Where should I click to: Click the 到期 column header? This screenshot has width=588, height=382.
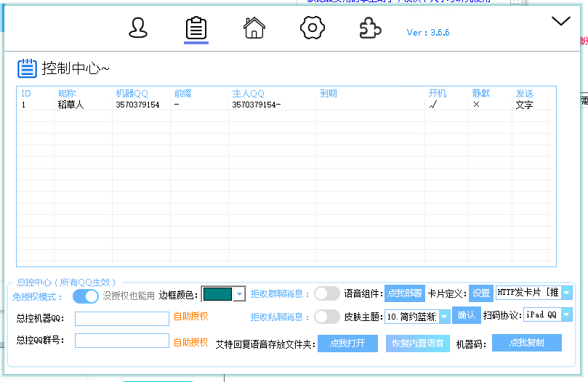[x=329, y=94]
